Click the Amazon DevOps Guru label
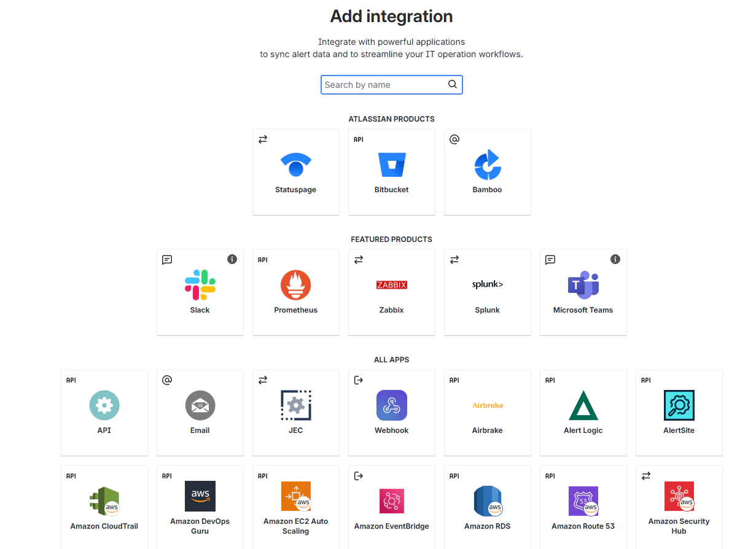Viewport: 756px width, 549px height. click(x=200, y=526)
